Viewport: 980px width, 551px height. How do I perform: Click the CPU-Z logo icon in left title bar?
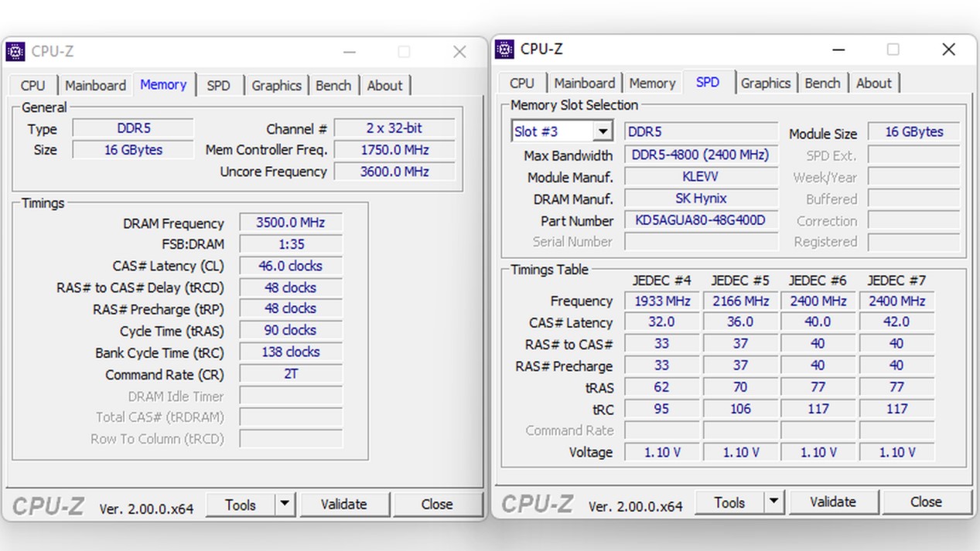(16, 51)
